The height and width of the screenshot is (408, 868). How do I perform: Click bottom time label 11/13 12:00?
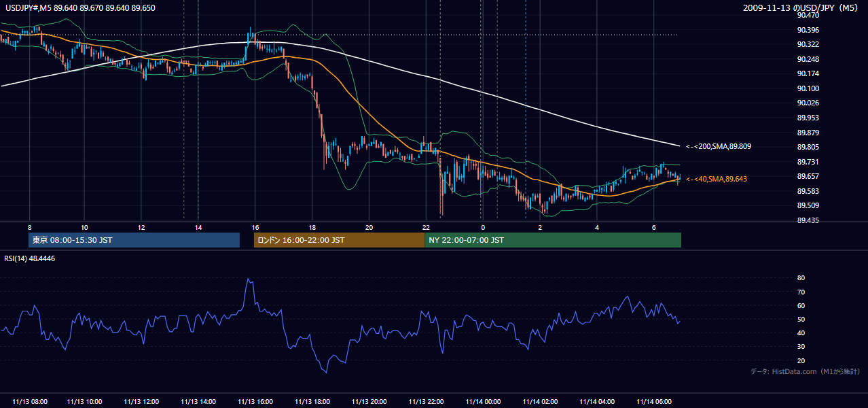tap(141, 402)
